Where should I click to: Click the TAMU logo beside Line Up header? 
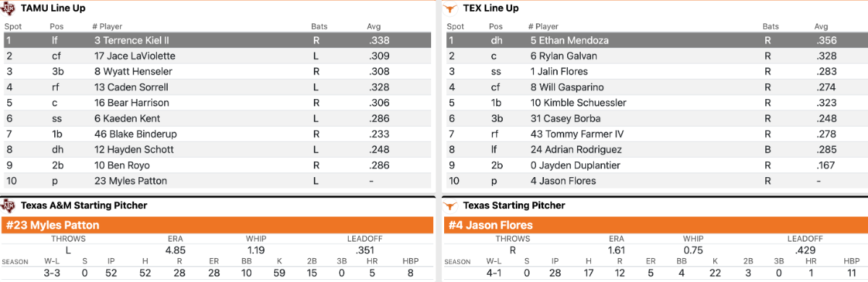(10, 8)
